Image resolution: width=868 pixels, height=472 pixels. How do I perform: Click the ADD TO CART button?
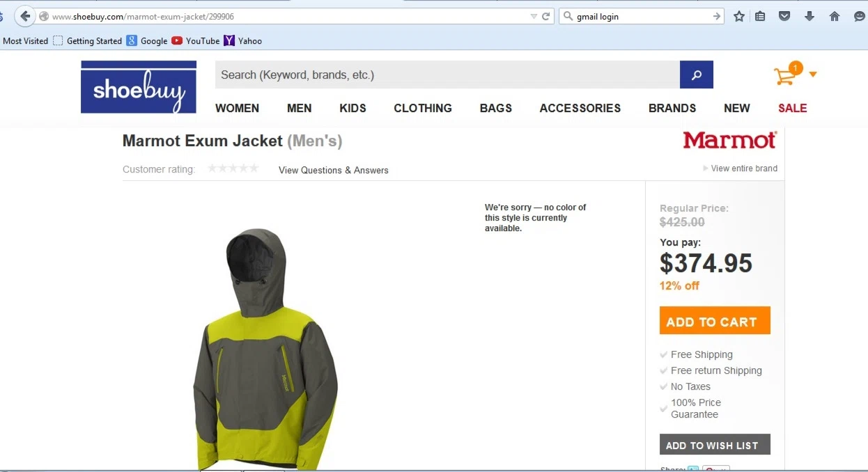pos(715,320)
